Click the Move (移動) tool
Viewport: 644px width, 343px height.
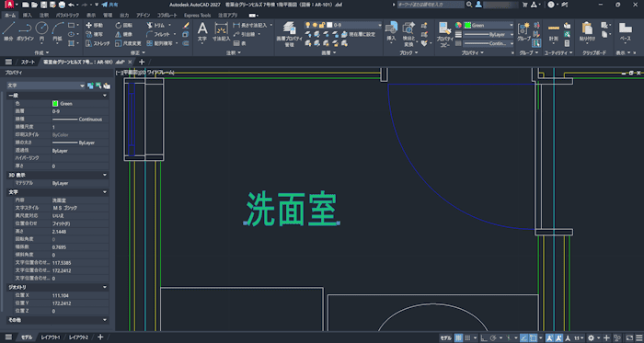(x=95, y=26)
